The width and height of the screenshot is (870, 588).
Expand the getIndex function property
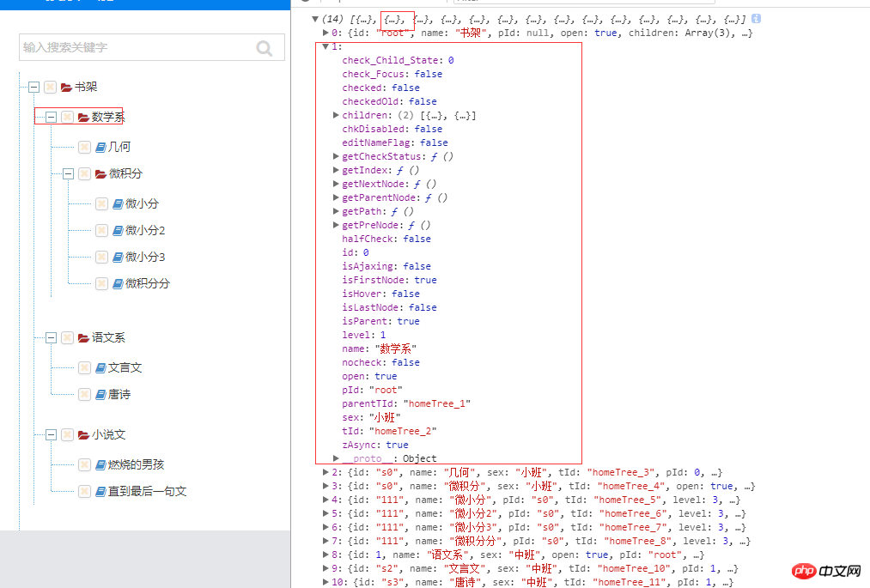tap(337, 170)
